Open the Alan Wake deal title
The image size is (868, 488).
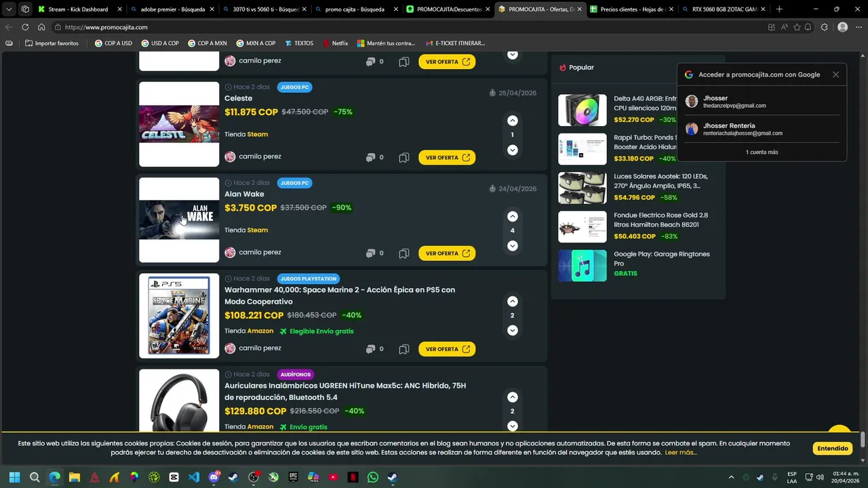pyautogui.click(x=244, y=194)
